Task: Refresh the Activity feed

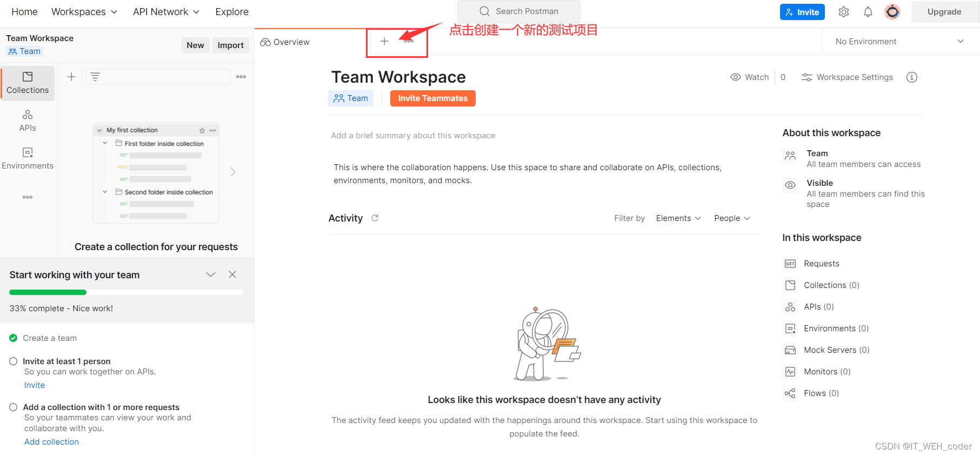Action: coord(375,218)
